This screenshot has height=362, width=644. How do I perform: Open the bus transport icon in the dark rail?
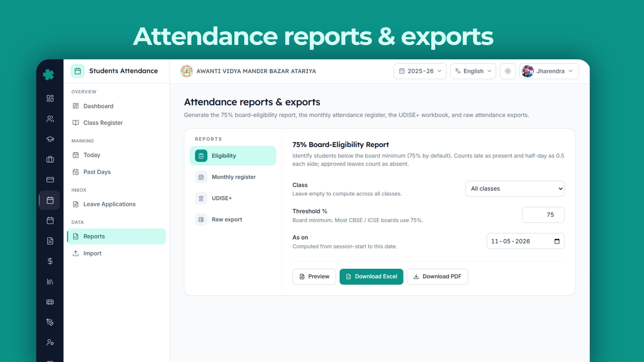tap(50, 302)
